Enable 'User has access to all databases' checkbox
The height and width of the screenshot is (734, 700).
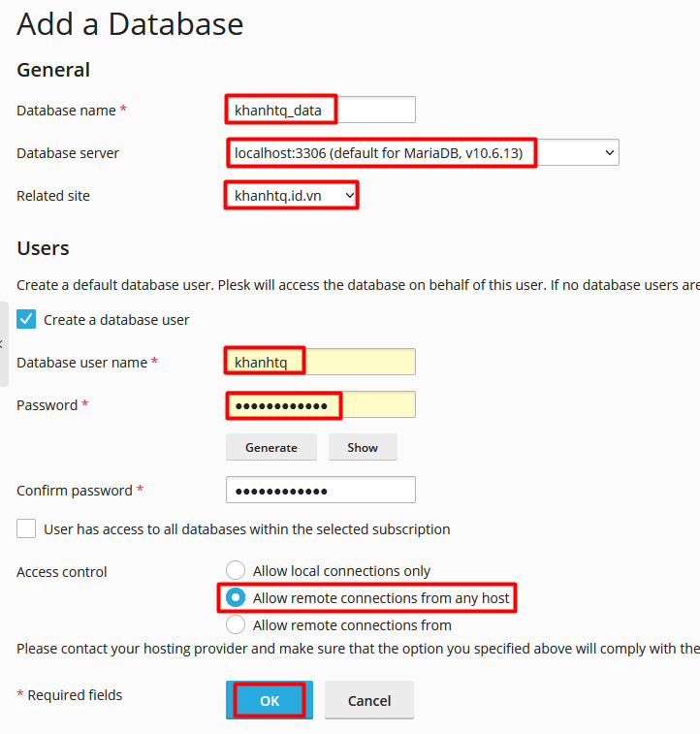click(27, 529)
